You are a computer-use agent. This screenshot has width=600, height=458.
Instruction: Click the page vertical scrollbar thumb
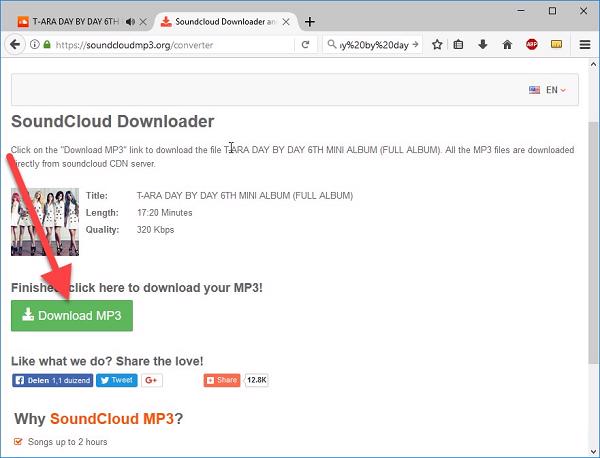pos(593,243)
